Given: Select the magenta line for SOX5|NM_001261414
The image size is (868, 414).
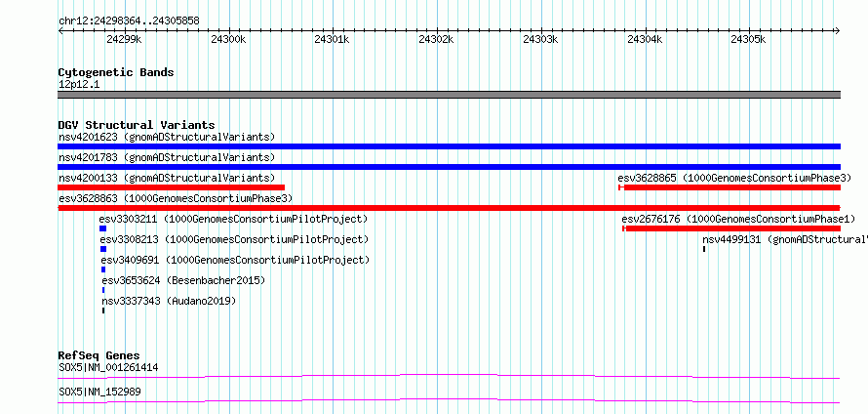Looking at the screenshot, I should pos(449,377).
